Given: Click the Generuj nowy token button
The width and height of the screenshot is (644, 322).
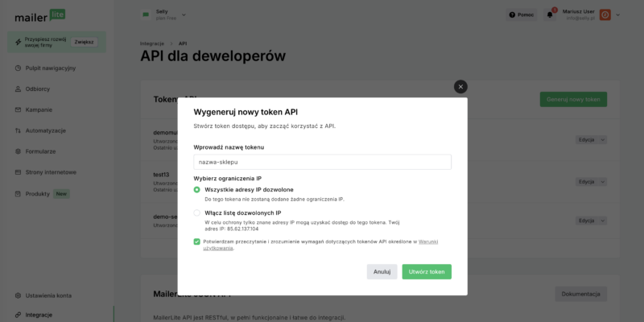Looking at the screenshot, I should (573, 99).
